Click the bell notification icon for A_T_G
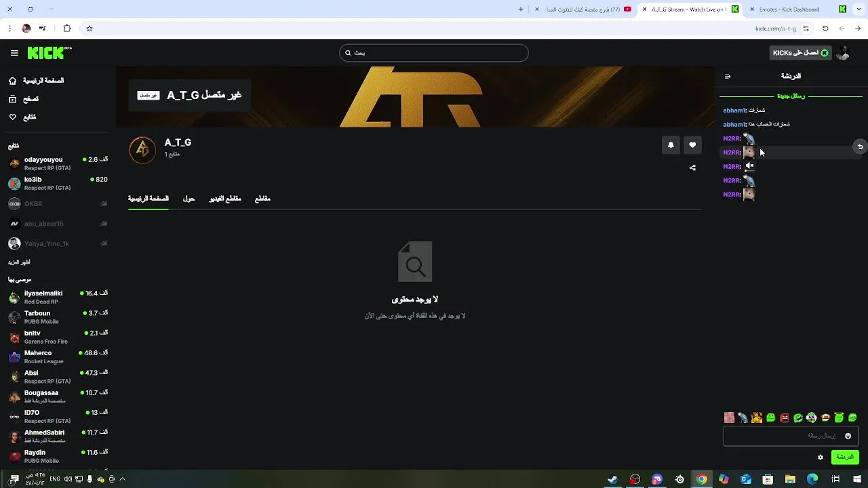The width and height of the screenshot is (868, 488). pos(671,145)
